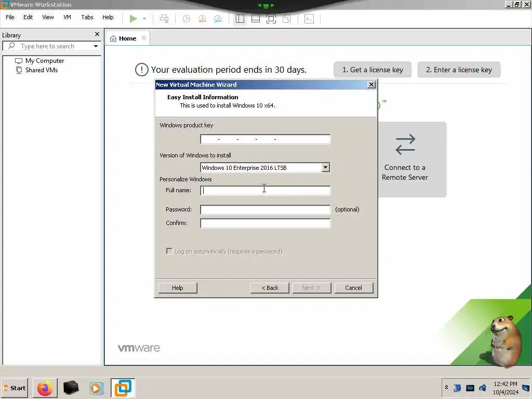The height and width of the screenshot is (399, 532).
Task: Close the New Virtual Machine Wizard dialog
Action: (x=371, y=85)
